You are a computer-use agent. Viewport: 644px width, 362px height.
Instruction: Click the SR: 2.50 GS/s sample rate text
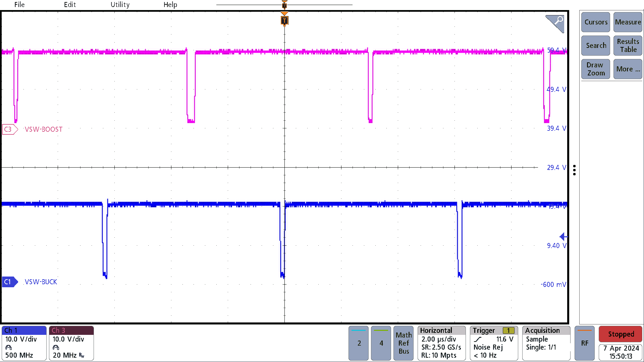(441, 347)
